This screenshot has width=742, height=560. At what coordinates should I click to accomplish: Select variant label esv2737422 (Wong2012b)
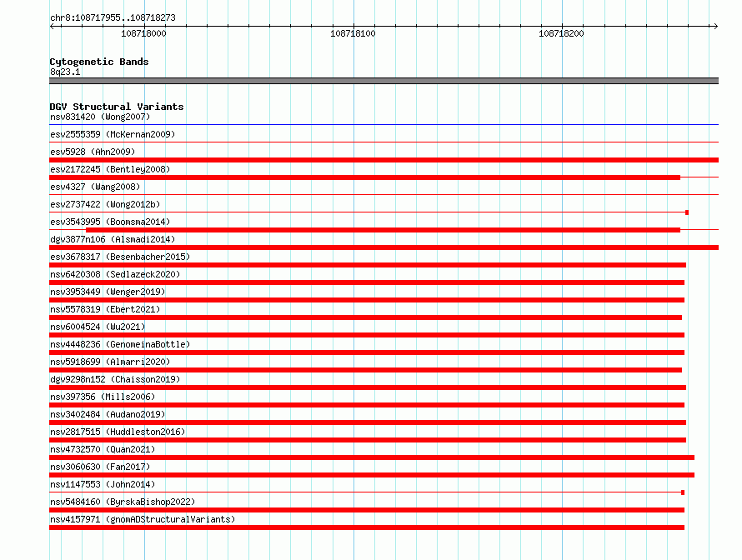tap(105, 204)
